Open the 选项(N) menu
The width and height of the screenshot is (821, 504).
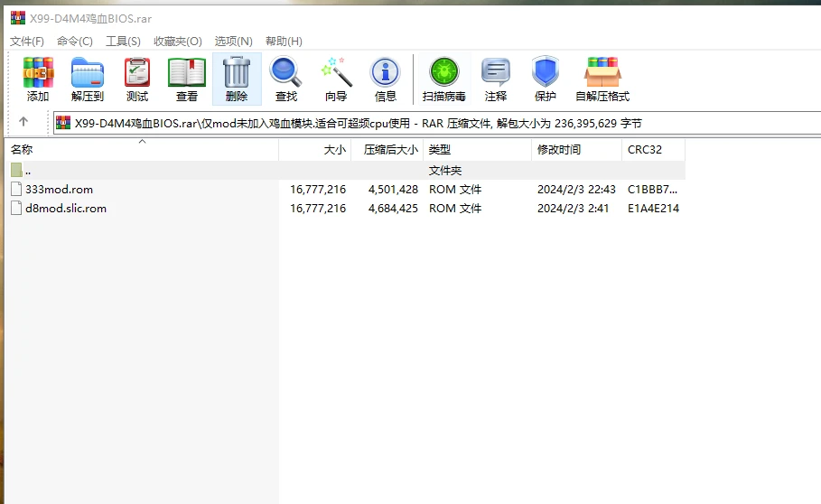point(234,42)
